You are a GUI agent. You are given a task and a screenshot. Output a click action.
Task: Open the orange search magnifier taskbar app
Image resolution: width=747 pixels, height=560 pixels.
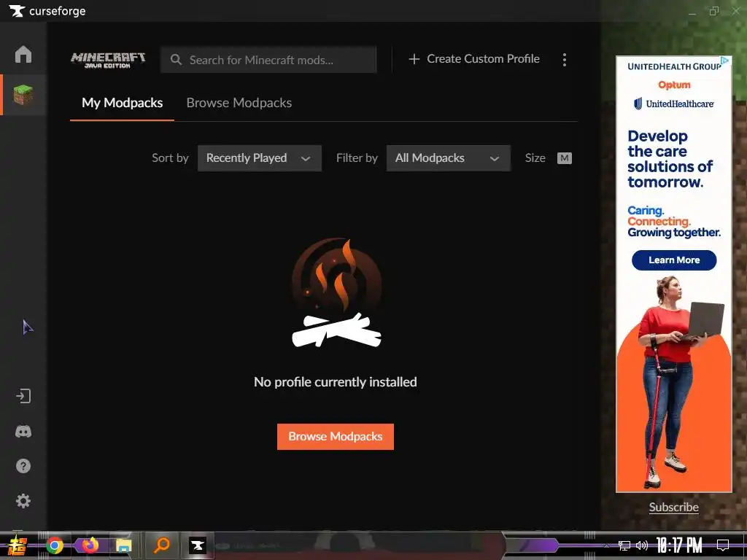(161, 545)
